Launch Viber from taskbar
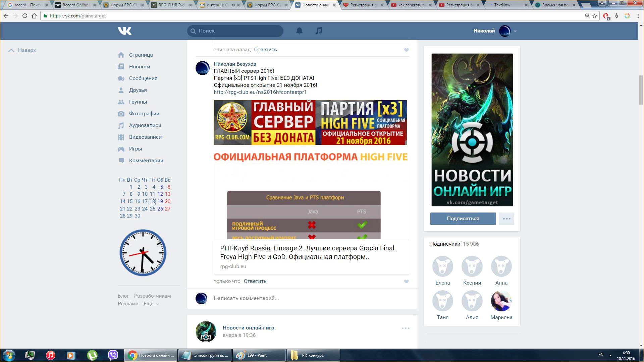Viewport: 644px width, 362px height. coord(113,355)
